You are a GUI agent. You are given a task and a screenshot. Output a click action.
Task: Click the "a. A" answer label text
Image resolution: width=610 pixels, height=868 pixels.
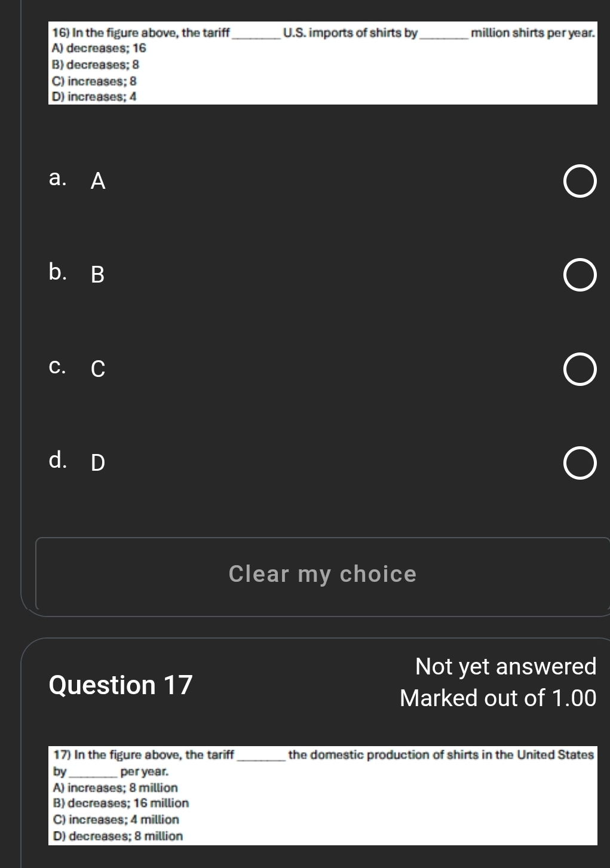click(x=78, y=179)
